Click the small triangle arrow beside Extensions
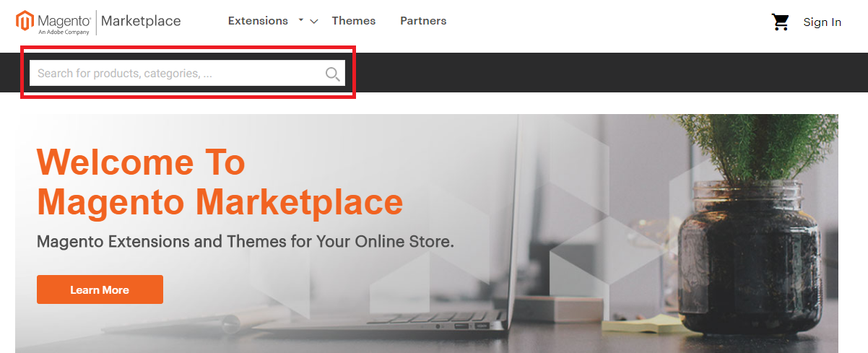This screenshot has height=353, width=868. coord(301,19)
